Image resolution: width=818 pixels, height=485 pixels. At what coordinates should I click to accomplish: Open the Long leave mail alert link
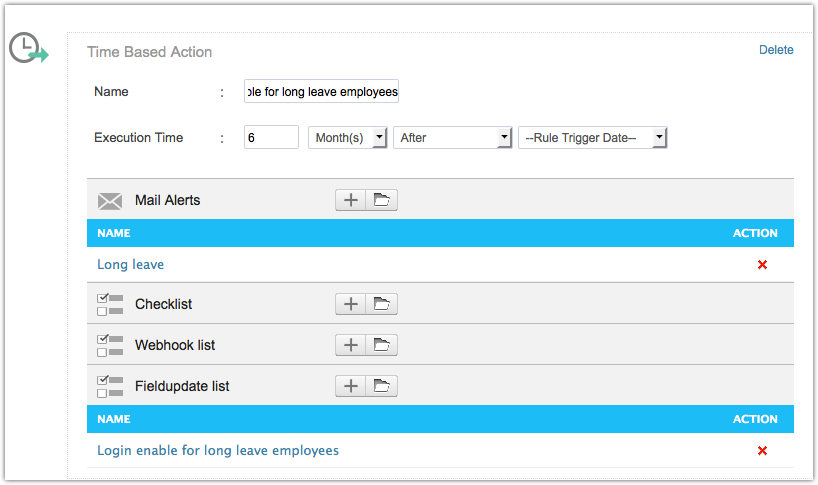pyautogui.click(x=130, y=265)
